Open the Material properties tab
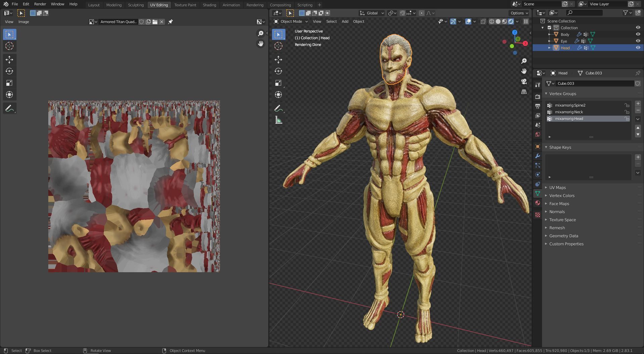 pyautogui.click(x=538, y=203)
